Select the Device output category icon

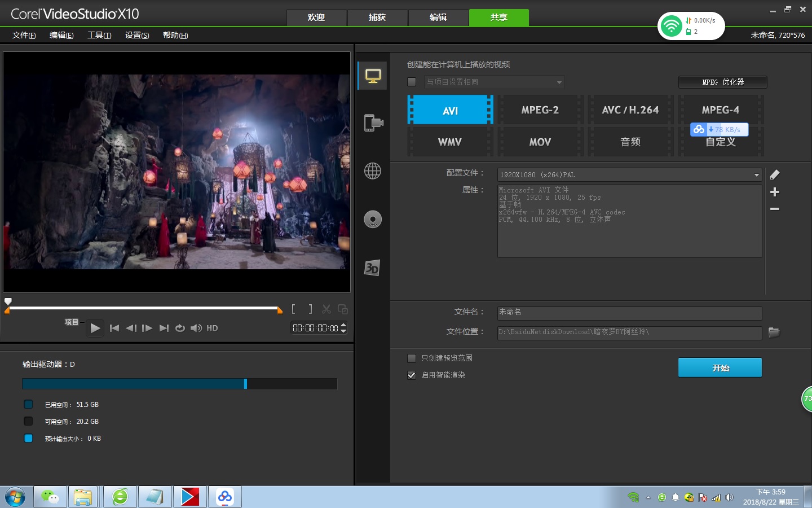click(x=373, y=122)
